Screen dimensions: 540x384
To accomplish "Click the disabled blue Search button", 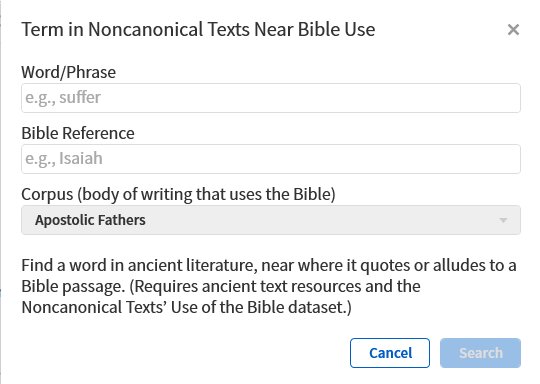I will pyautogui.click(x=480, y=353).
